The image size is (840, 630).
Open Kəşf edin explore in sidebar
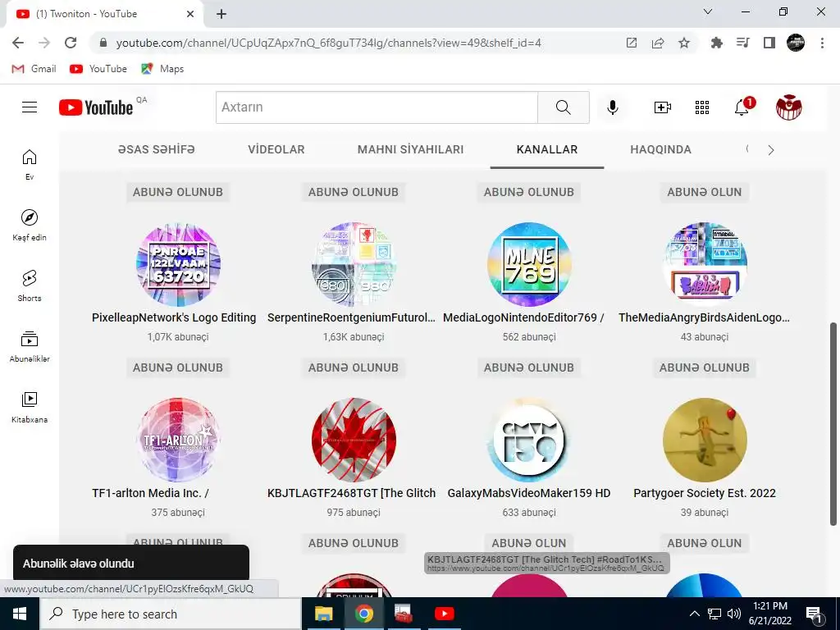[30, 225]
